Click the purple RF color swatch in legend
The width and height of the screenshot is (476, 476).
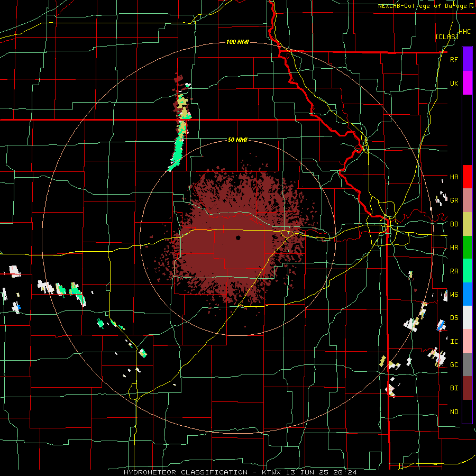(467, 59)
